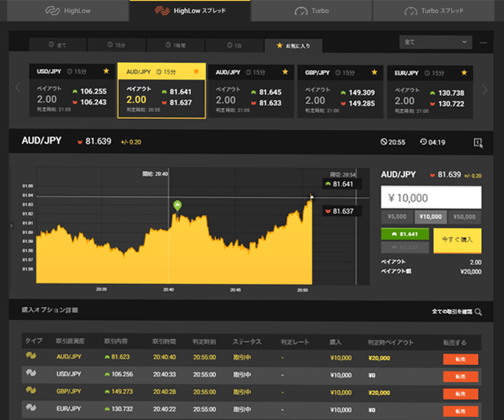The image size is (504, 420).
Task: Click the 149.273 entry rate cell
Action: click(x=118, y=392)
